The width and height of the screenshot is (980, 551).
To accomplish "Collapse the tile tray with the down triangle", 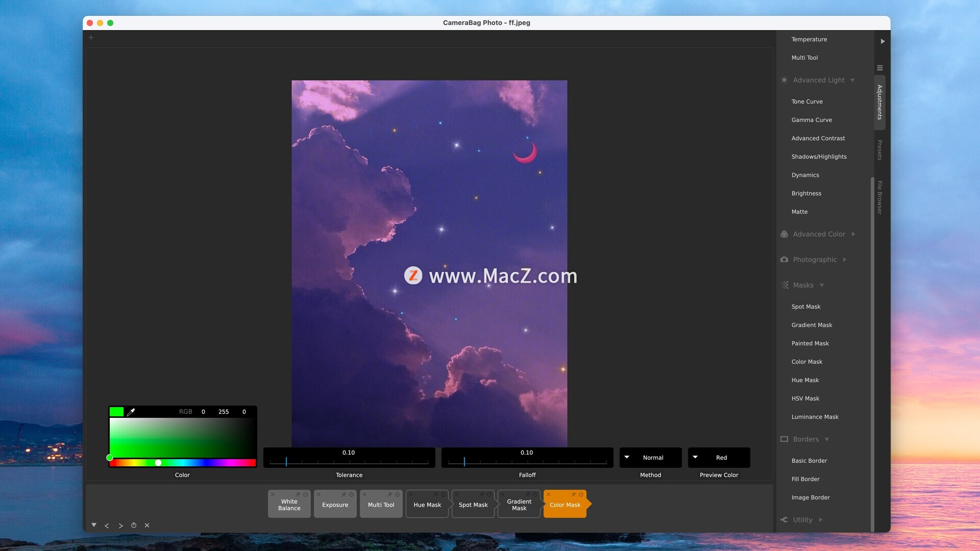I will point(94,525).
